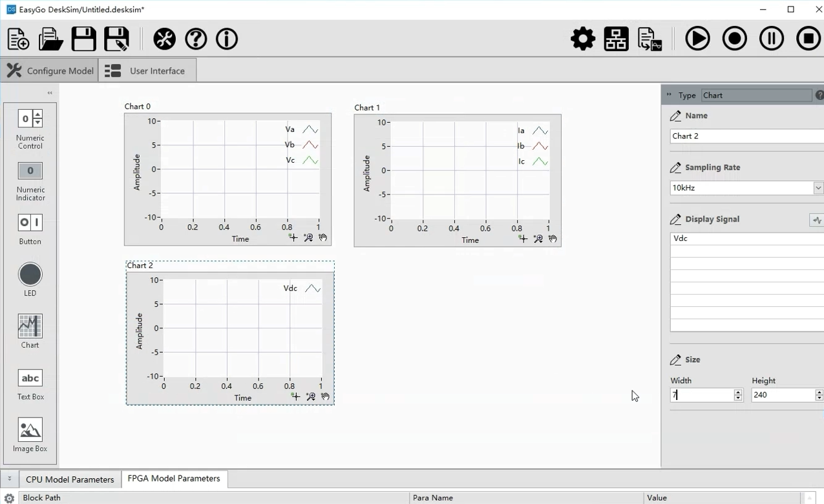Select the Button widget in the palette
The height and width of the screenshot is (504, 824).
click(x=30, y=229)
